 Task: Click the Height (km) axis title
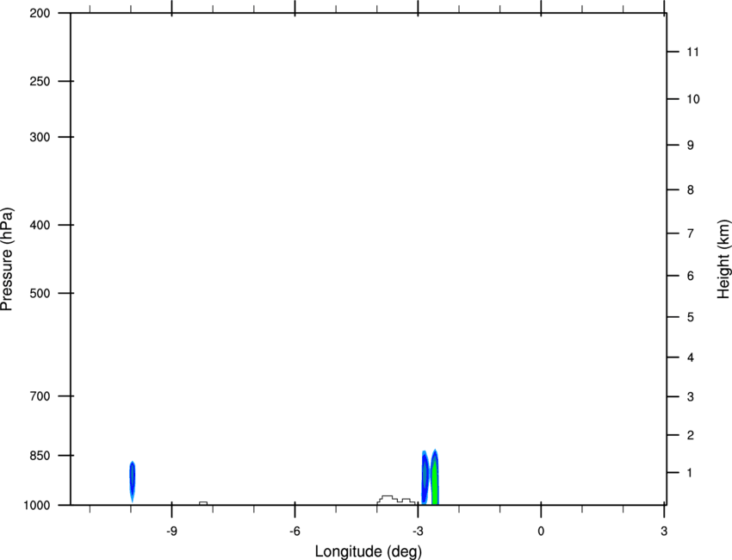click(723, 258)
